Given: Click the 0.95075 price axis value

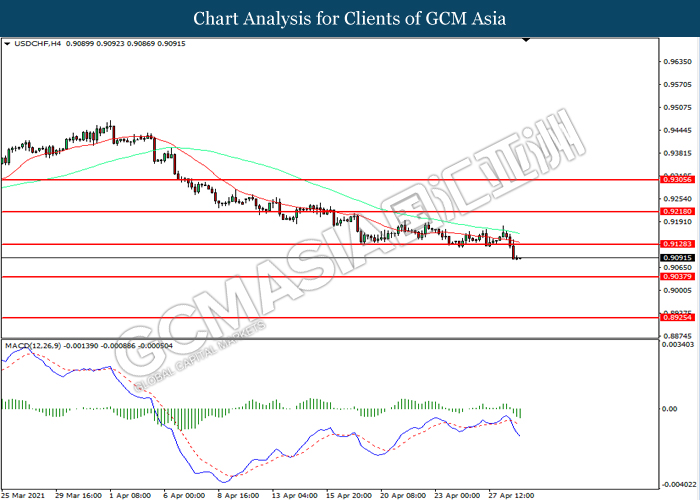Looking at the screenshot, I should [677, 108].
